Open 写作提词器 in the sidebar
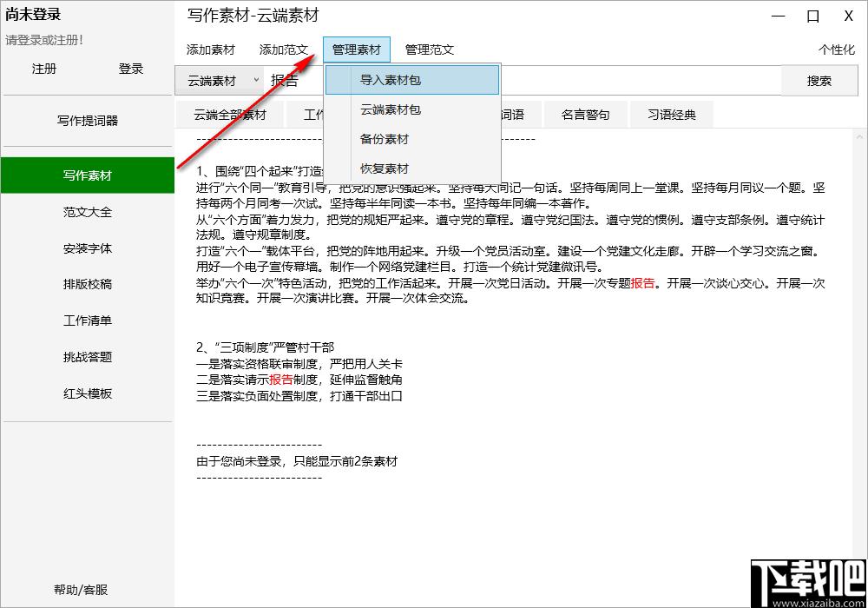Screen dimensions: 868x608 [x=88, y=121]
